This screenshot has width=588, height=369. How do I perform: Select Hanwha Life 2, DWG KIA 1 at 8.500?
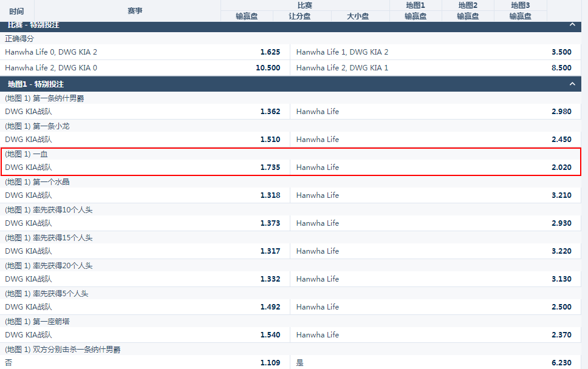tap(434, 68)
